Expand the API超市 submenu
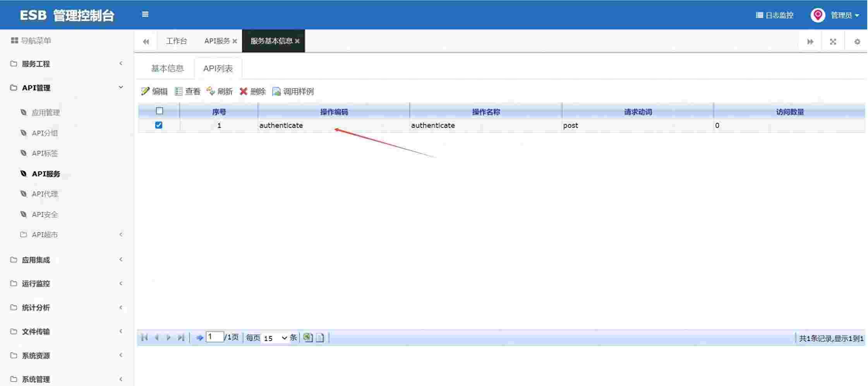Screen dimensions: 868x386 tap(67, 234)
